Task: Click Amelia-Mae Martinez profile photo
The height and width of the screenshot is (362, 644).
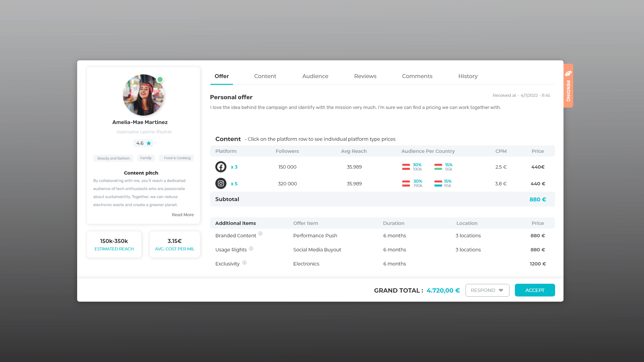Action: tap(143, 95)
